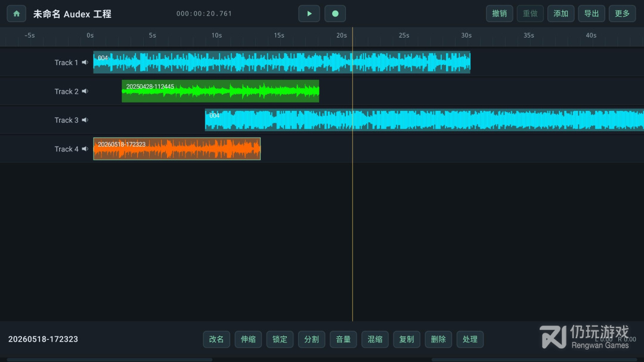Select the green 20250428-112445 clip
644x362 pixels.
[x=220, y=91]
